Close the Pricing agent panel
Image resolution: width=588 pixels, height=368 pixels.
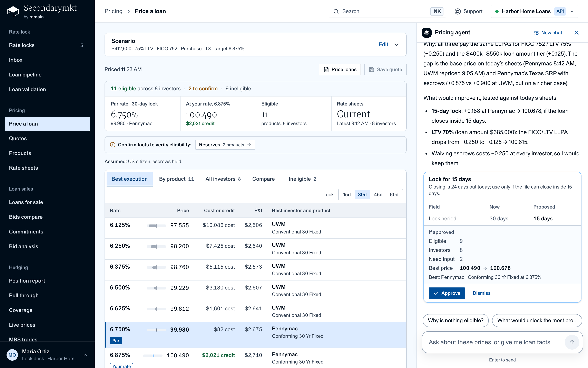click(576, 33)
